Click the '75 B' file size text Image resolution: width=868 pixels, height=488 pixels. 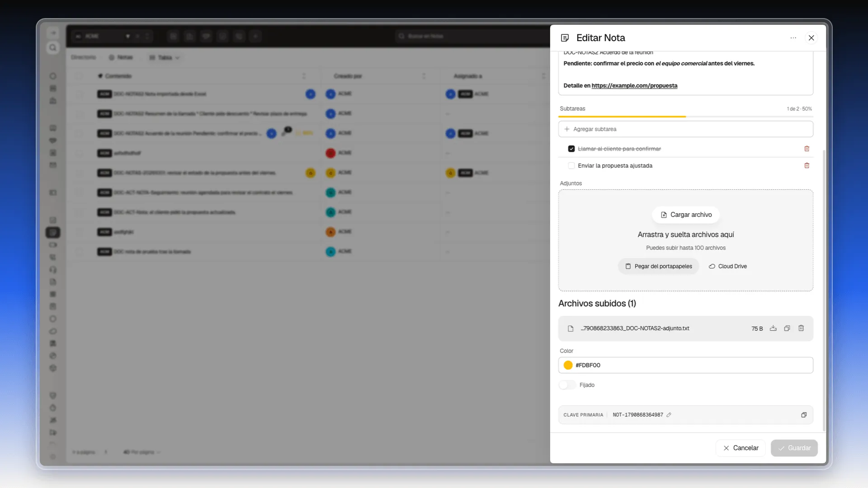tap(757, 328)
